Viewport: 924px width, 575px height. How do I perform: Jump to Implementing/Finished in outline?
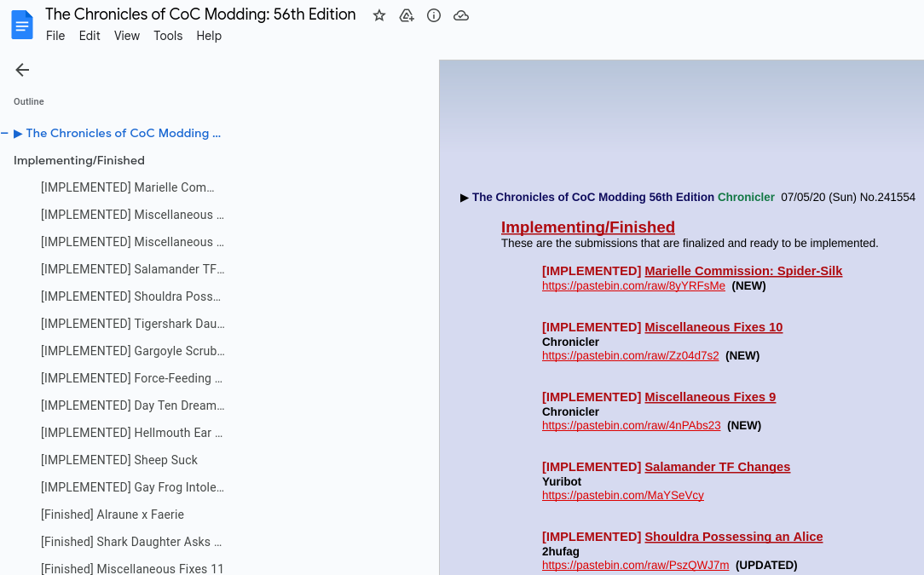79,160
